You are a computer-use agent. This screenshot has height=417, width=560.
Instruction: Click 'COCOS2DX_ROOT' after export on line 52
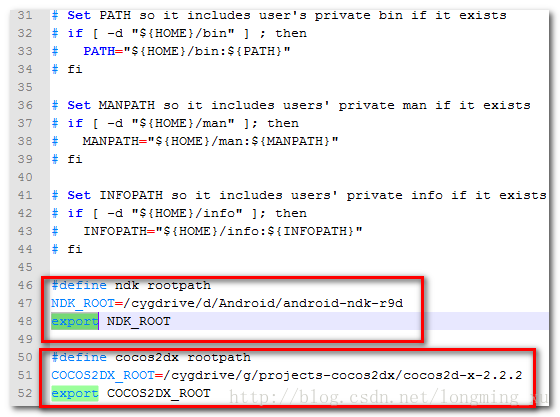[x=159, y=393]
